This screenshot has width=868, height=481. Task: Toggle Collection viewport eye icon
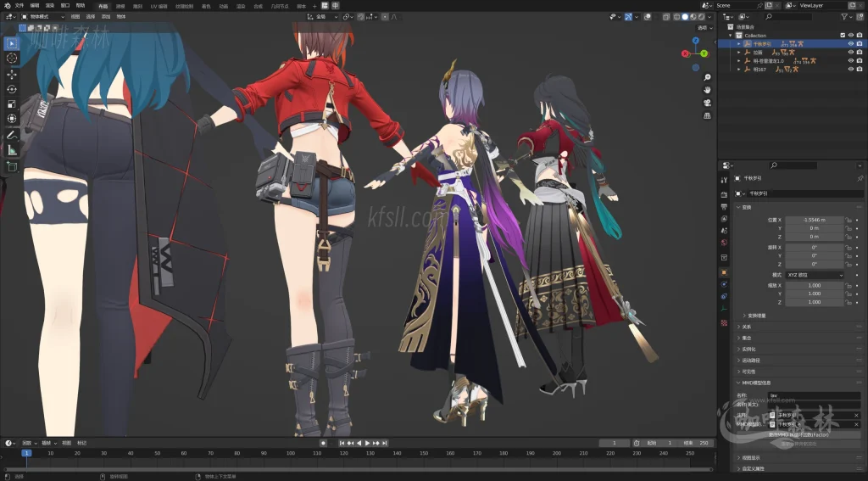851,35
